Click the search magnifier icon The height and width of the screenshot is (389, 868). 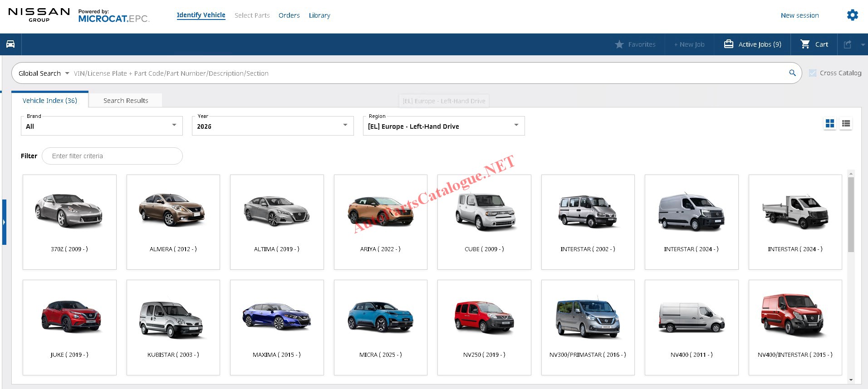click(792, 73)
